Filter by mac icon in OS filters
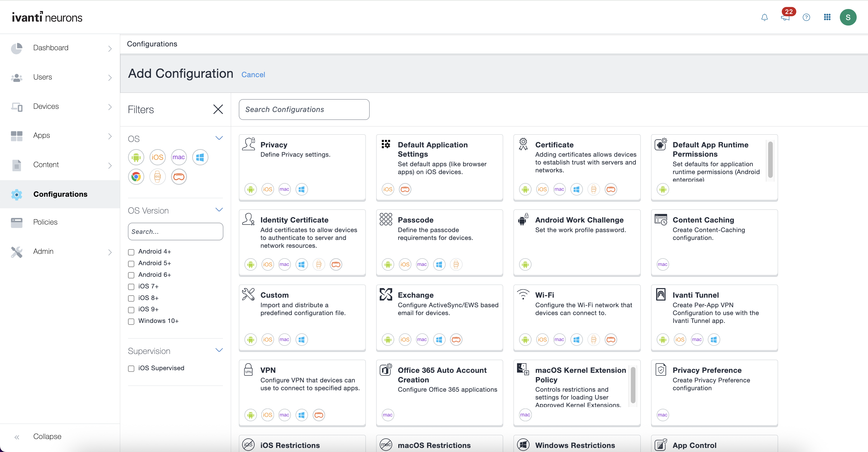This screenshot has height=452, width=868. (179, 157)
